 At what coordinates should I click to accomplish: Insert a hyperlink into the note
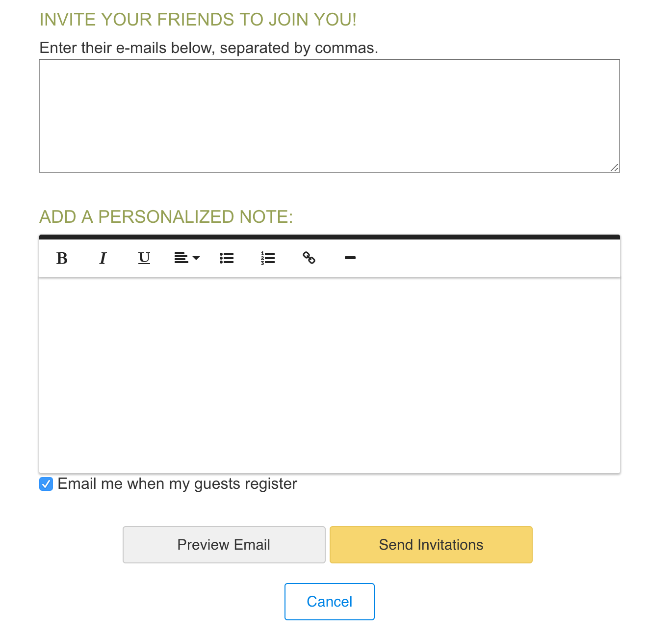coord(309,258)
